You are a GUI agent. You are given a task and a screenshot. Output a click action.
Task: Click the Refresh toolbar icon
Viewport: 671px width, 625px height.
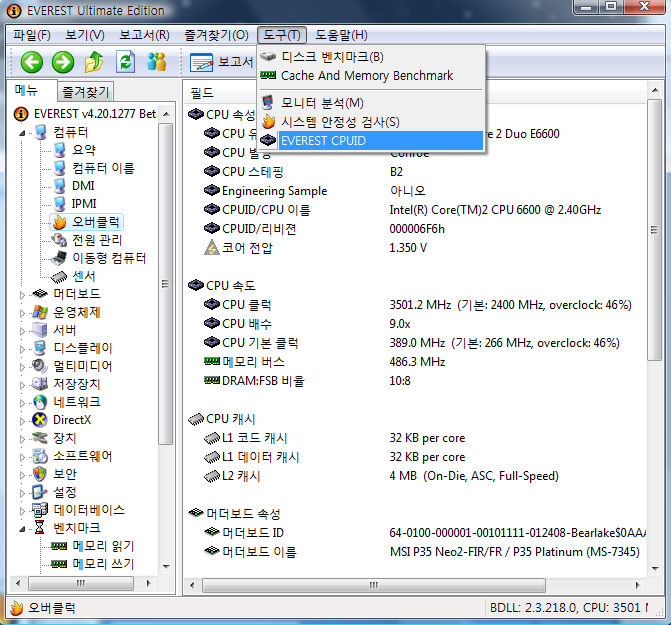tap(125, 62)
